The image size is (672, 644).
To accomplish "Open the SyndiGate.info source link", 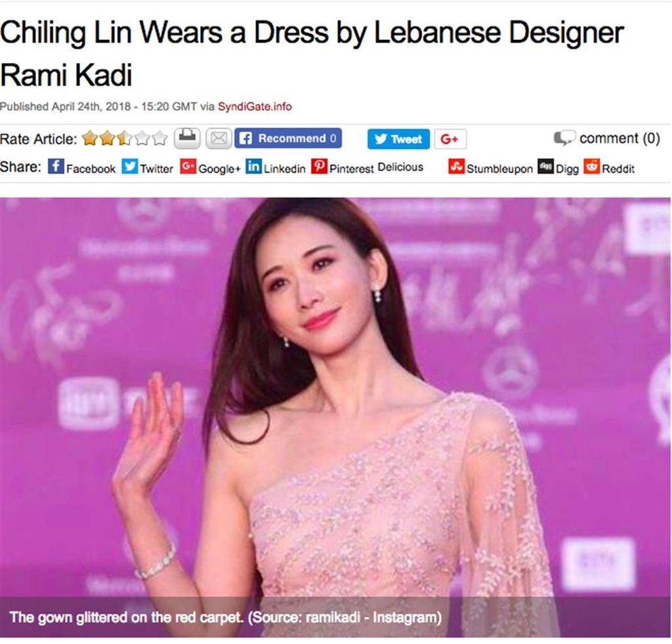I will click(255, 106).
